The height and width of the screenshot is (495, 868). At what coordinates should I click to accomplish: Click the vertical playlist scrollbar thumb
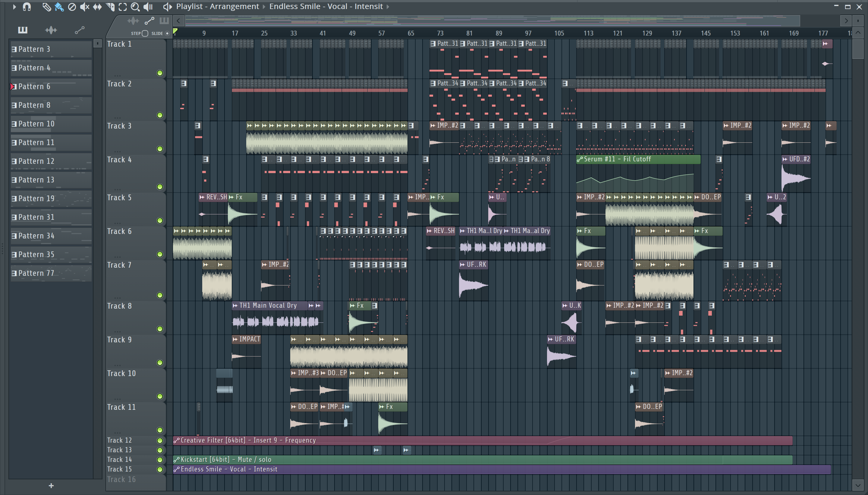click(x=858, y=48)
